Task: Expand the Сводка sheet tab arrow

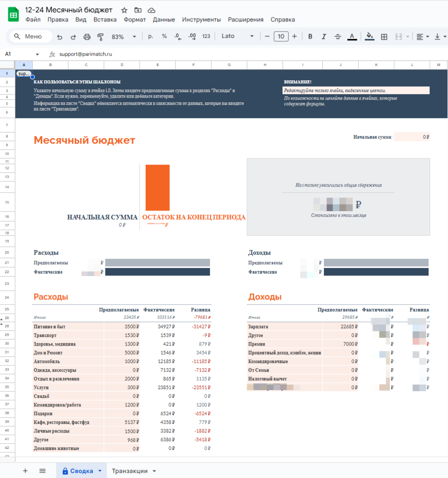Action: point(100,471)
